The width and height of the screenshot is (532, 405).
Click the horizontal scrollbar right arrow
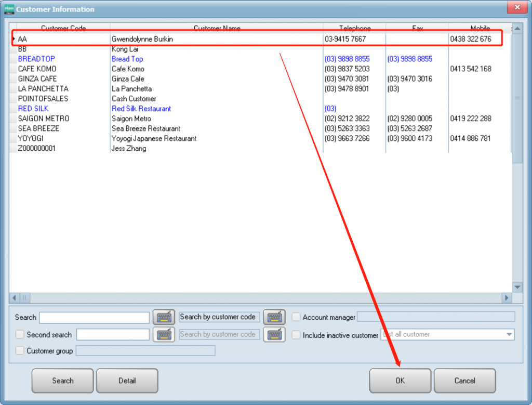(x=507, y=298)
